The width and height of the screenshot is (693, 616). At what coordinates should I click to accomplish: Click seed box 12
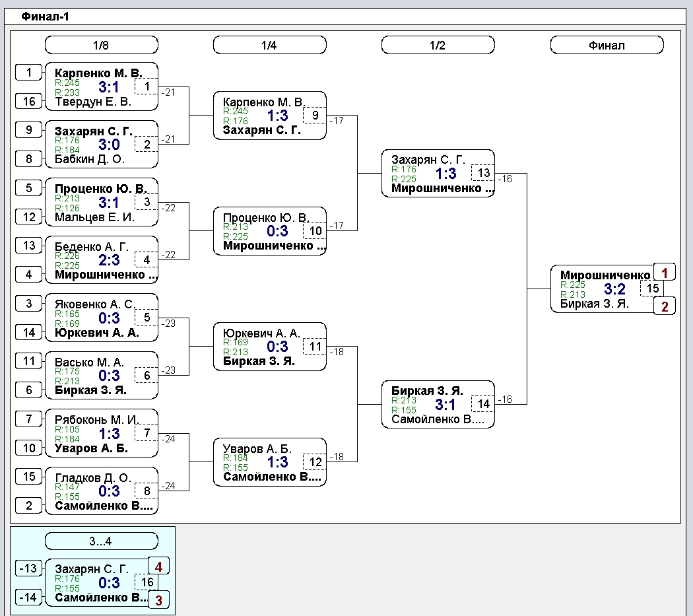pos(29,217)
